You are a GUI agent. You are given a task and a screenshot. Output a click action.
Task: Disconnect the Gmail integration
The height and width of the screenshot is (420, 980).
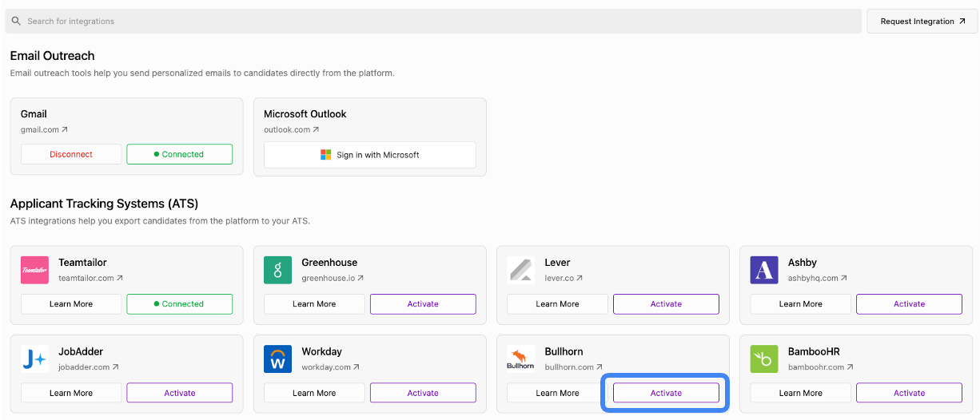pos(71,154)
